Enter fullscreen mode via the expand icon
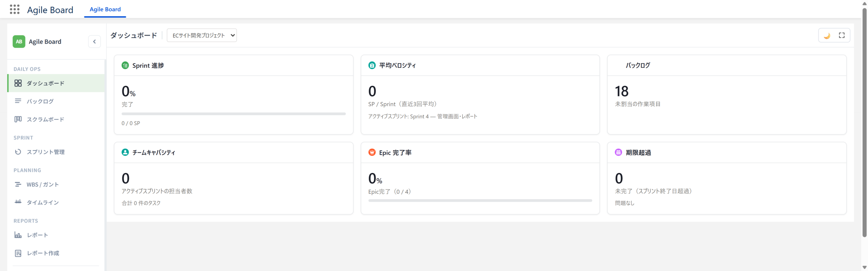Viewport: 868px width, 271px height. tap(842, 35)
